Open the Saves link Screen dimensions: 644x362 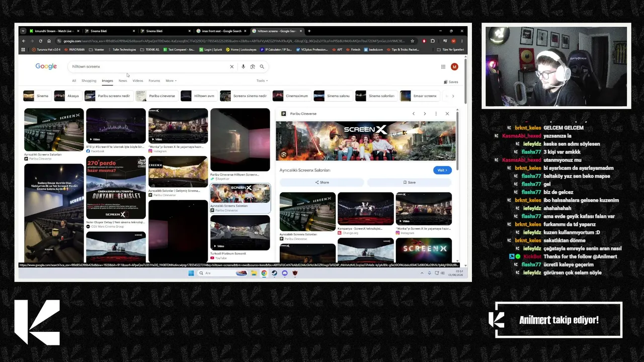(x=451, y=82)
